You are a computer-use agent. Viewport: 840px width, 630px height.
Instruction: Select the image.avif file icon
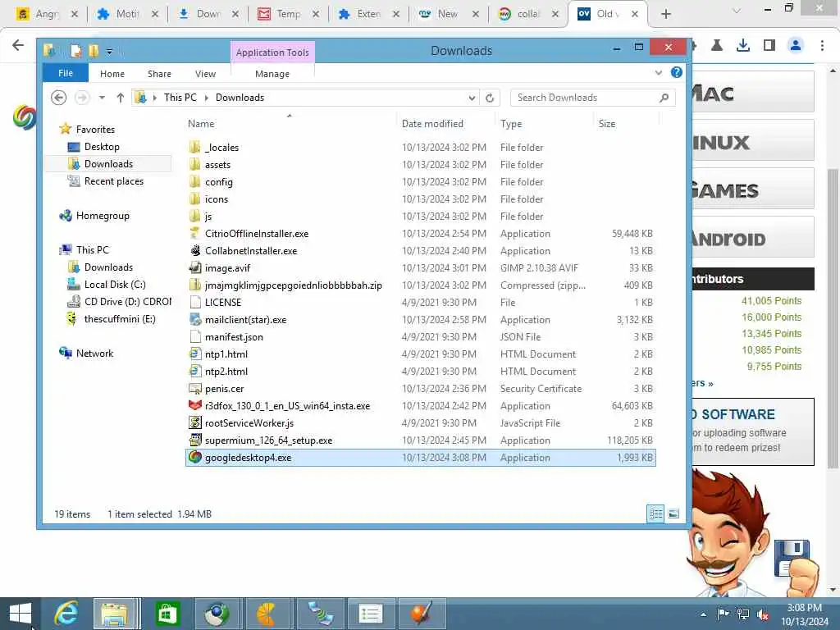click(x=195, y=268)
